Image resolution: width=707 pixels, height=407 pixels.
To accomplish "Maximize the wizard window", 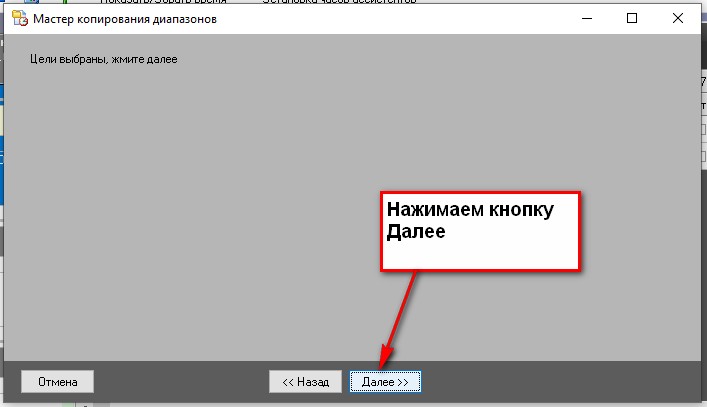I will [632, 18].
